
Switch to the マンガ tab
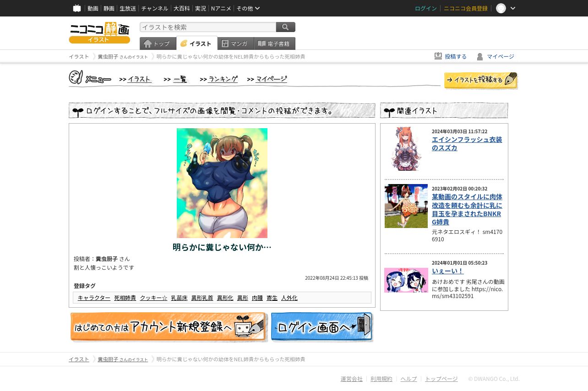pos(236,43)
